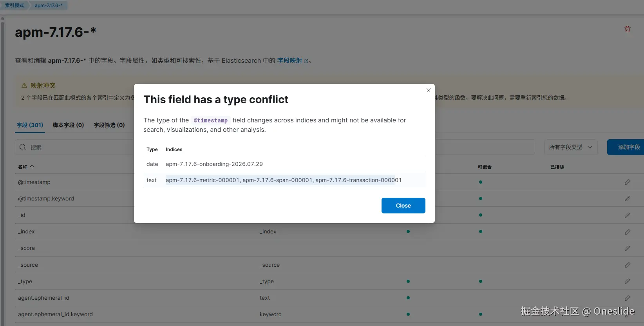Edit the _score field pencil icon

point(627,248)
